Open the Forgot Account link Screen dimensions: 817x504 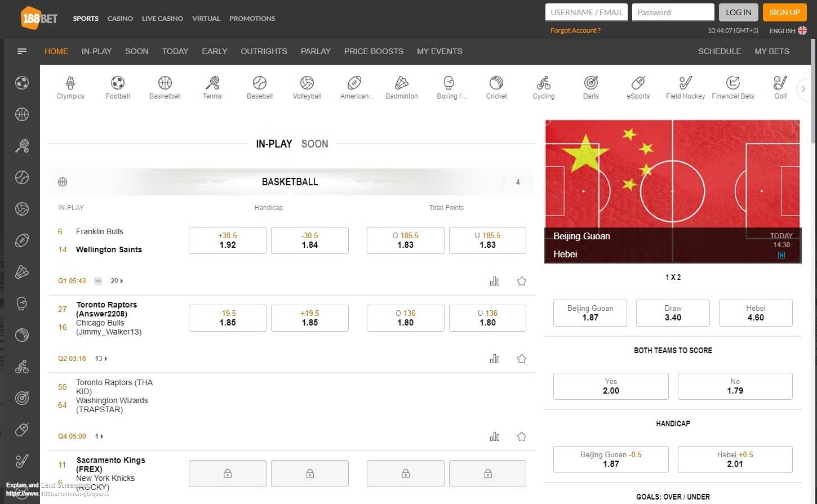[575, 30]
